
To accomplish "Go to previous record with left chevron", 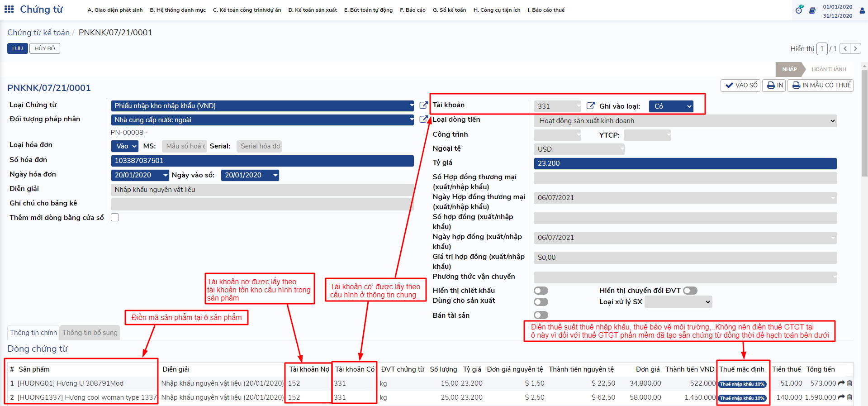I will pyautogui.click(x=845, y=48).
